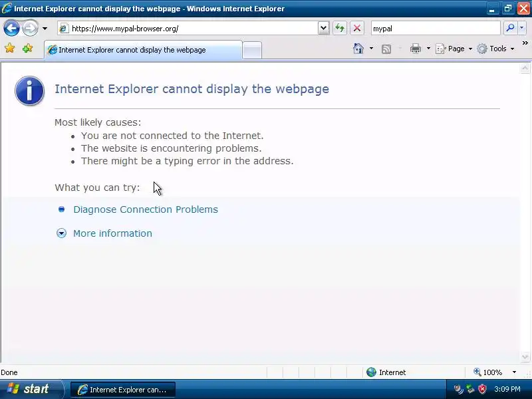Click the first tray icon left of network icon
The width and height of the screenshot is (532, 399).
(x=458, y=389)
